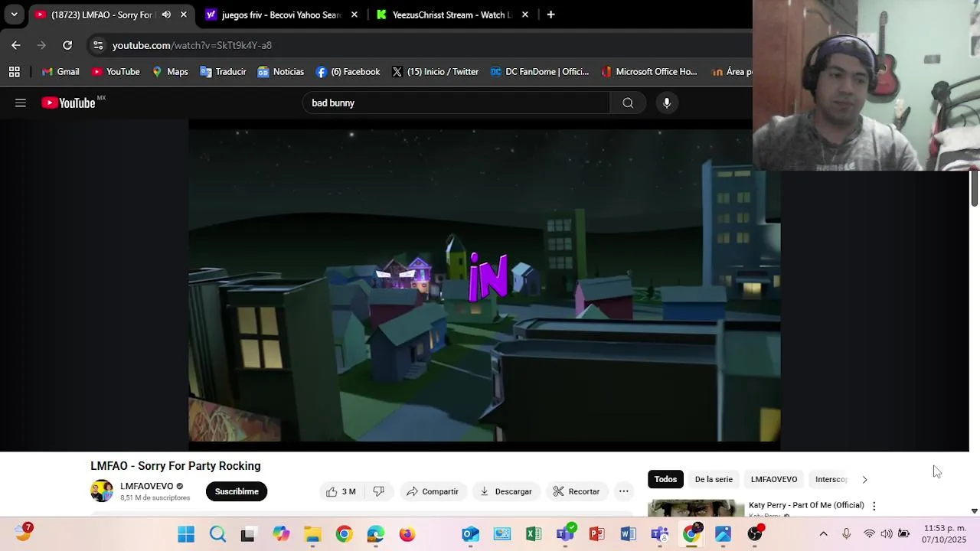
Task: Open the tab search dropdown arrow
Action: click(x=14, y=15)
